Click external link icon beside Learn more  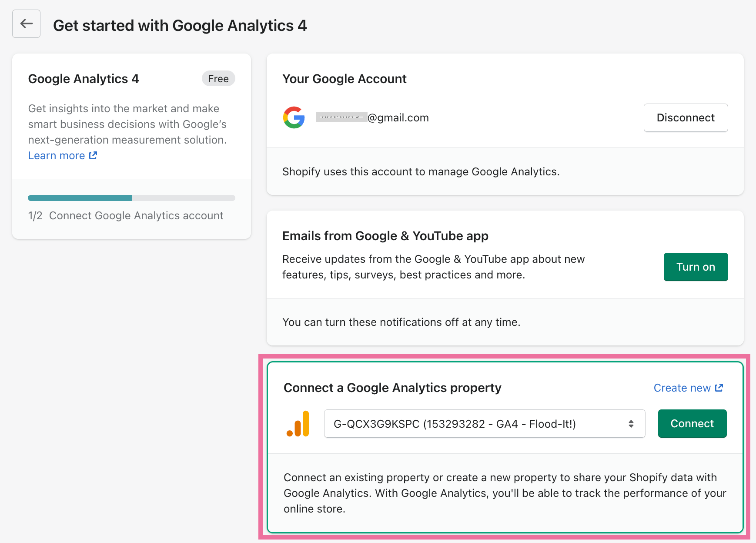(x=93, y=155)
